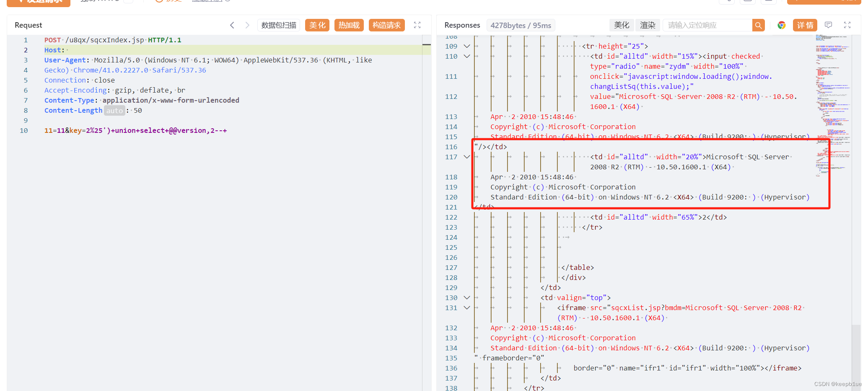Image resolution: width=868 pixels, height=391 pixels.
Task: Switch Responses view to 美化
Action: coord(622,25)
